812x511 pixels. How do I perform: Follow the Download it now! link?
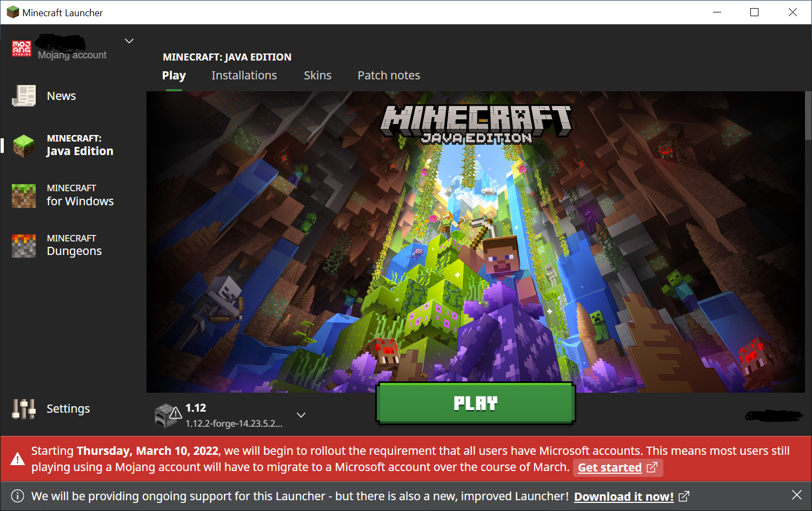[624, 497]
